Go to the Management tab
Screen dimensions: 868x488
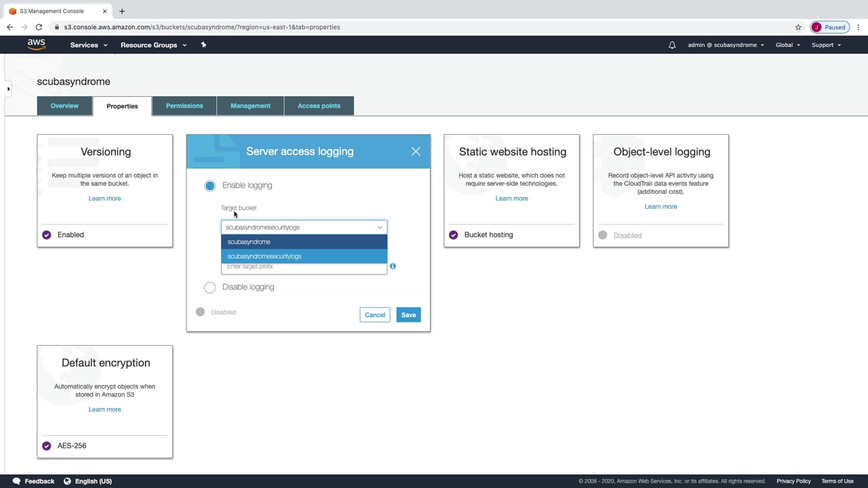250,106
